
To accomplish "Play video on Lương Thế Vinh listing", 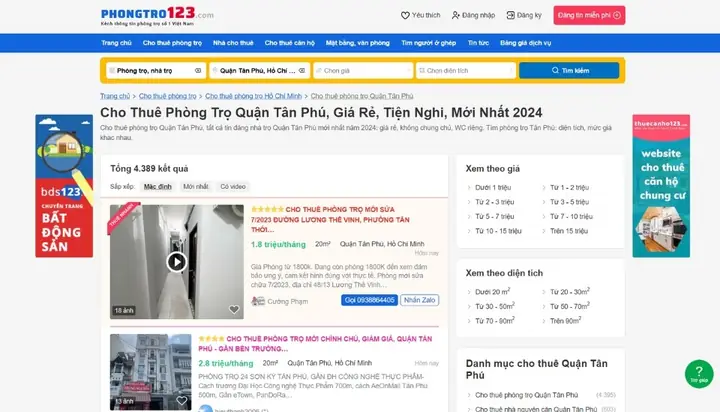I will tap(177, 262).
